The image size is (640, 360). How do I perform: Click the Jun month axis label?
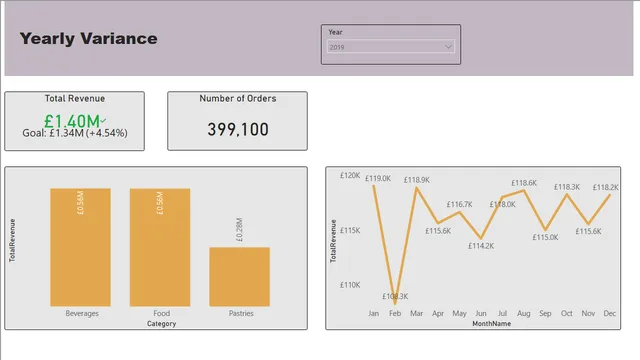click(481, 313)
